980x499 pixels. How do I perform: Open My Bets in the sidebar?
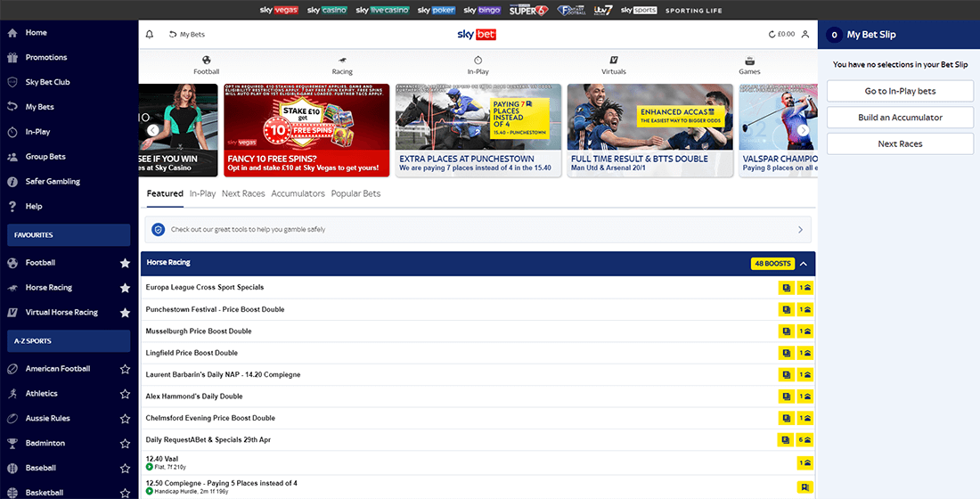[x=39, y=107]
